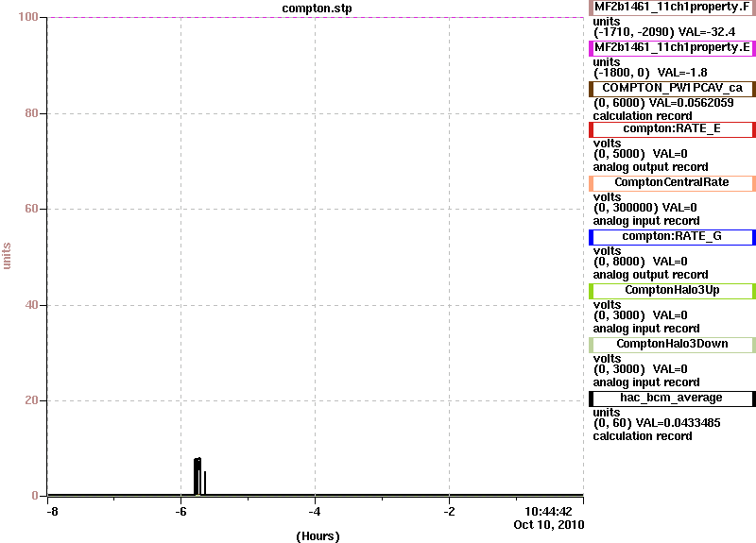
Task: Click the -2 hours x-axis tick label
Action: (x=449, y=512)
